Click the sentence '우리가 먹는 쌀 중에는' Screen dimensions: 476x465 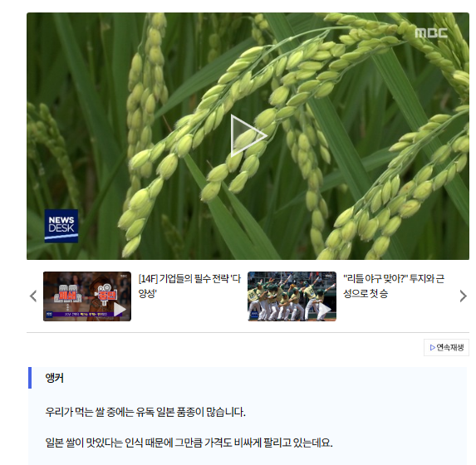pos(145,412)
